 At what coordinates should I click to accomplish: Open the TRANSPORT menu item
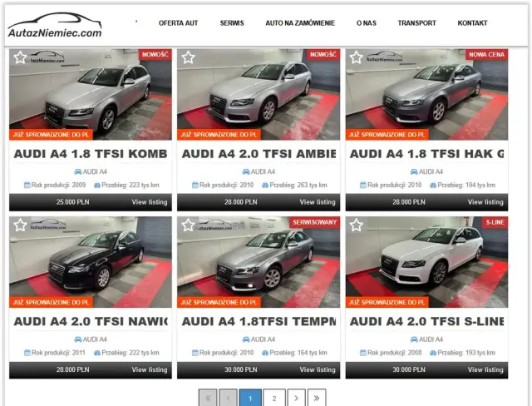click(x=417, y=23)
